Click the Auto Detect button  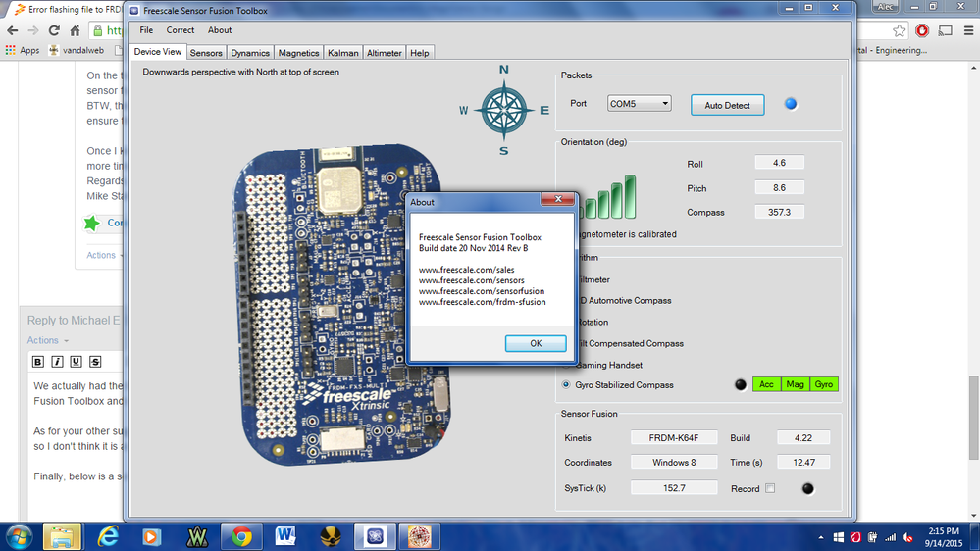[x=727, y=105]
